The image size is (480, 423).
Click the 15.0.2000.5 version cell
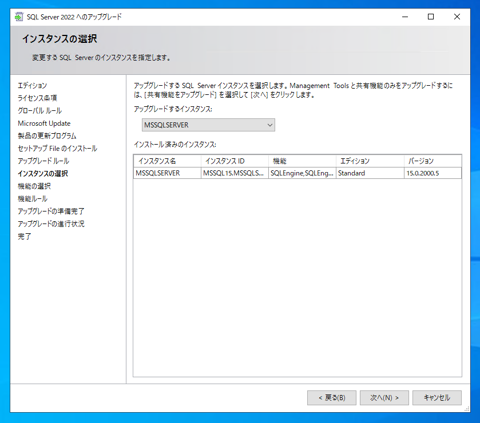click(x=433, y=173)
